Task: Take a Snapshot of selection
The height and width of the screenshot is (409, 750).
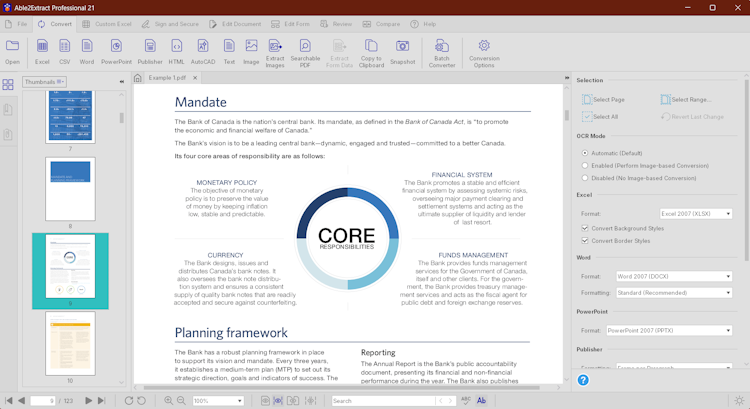Action: pyautogui.click(x=402, y=46)
